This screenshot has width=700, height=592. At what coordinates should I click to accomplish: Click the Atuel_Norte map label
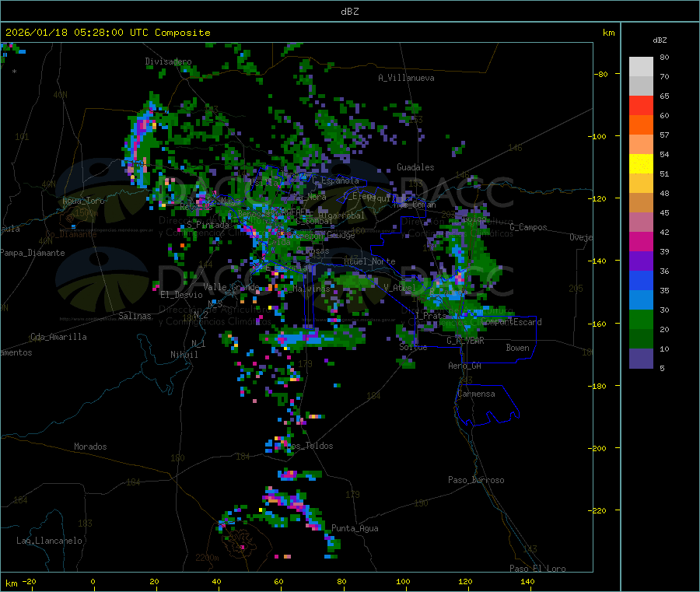pos(369,261)
